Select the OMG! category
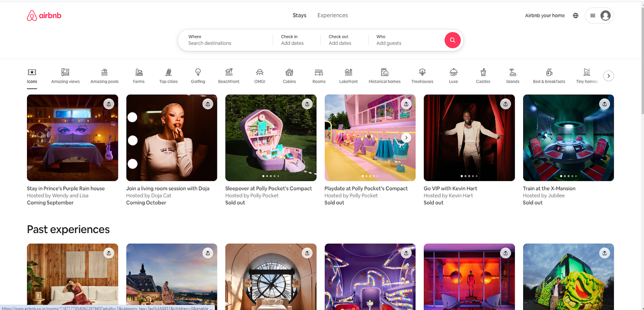 (260, 76)
